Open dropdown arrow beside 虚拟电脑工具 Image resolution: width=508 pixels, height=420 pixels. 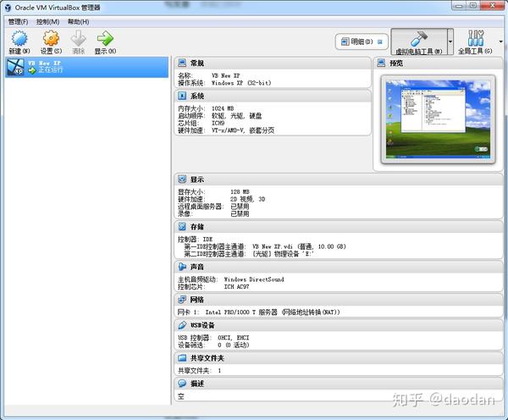(x=450, y=41)
